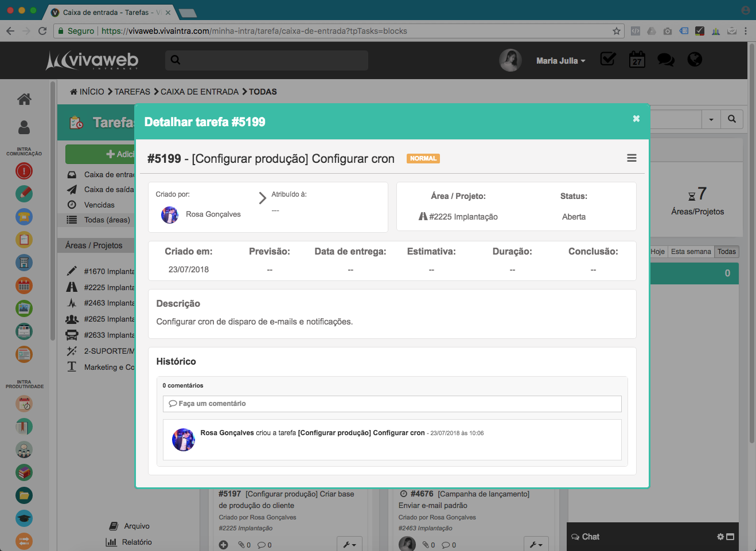Click the red alert icon in sidebar
Viewport: 756px width, 551px height.
[24, 171]
